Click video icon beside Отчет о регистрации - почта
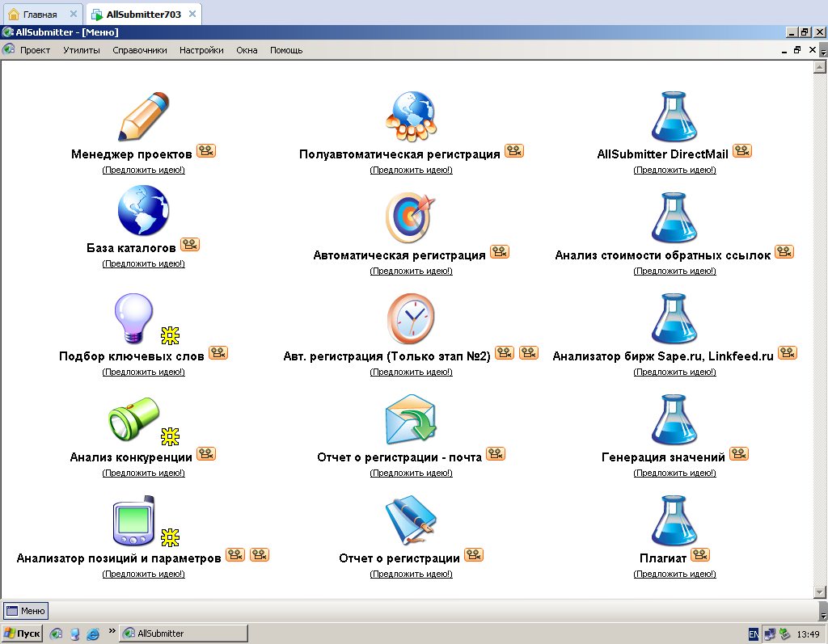Viewport: 828px width, 644px height. pyautogui.click(x=496, y=453)
